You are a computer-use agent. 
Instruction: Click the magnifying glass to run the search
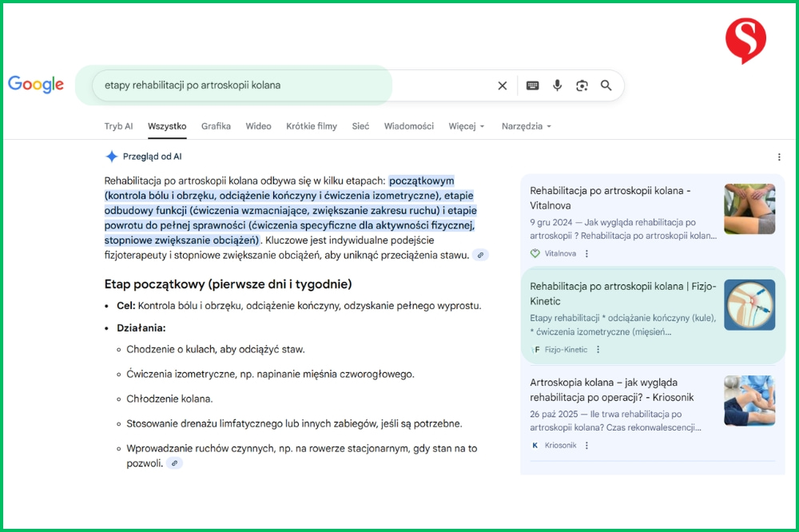point(606,85)
